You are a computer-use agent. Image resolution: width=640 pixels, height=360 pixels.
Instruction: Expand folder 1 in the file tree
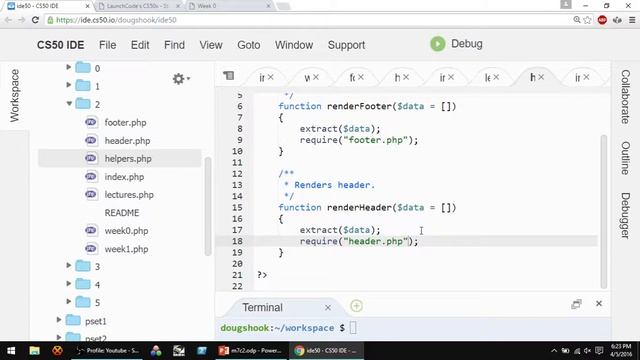point(69,85)
